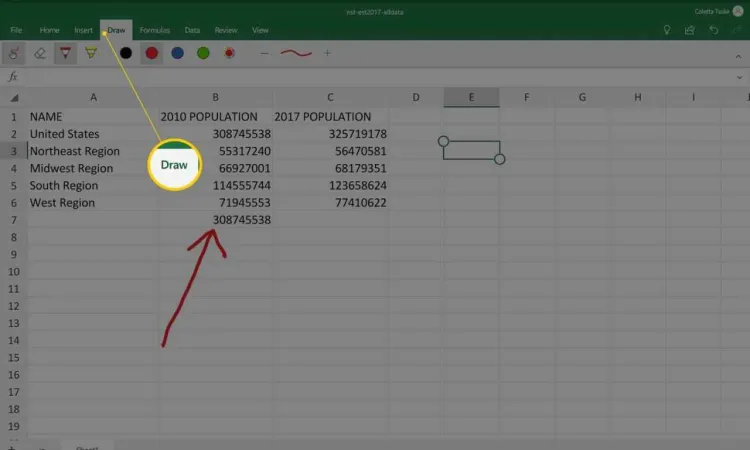Select column G header

click(x=582, y=98)
